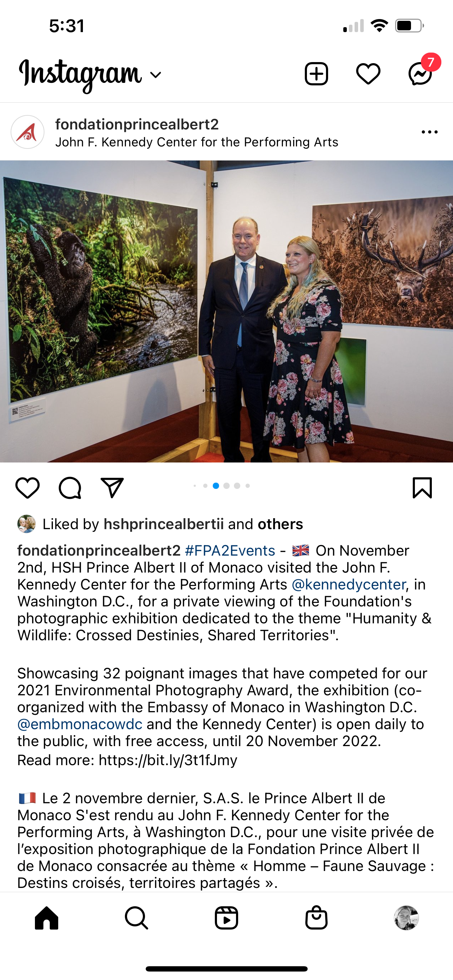The image size is (453, 980).
Task: Open the Search magnifier tab
Action: (x=136, y=918)
